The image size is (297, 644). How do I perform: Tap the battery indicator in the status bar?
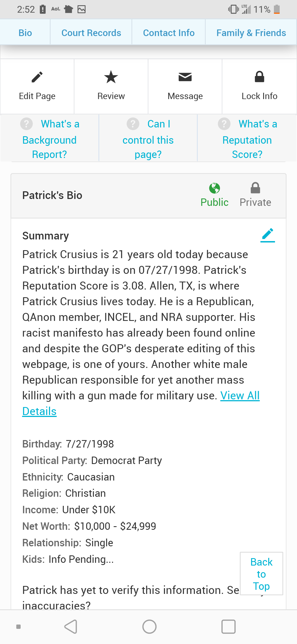pyautogui.click(x=277, y=9)
